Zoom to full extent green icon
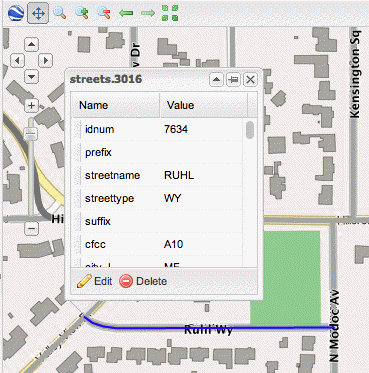The width and height of the screenshot is (369, 373). click(170, 13)
